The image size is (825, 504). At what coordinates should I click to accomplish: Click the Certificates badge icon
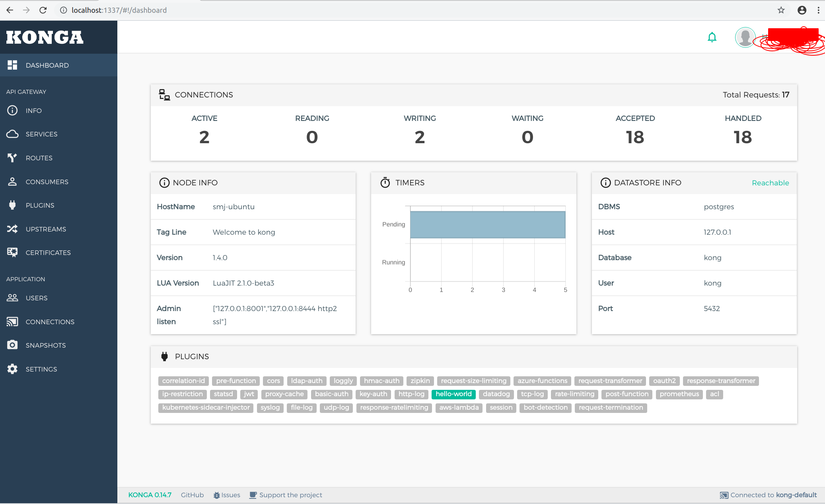(12, 253)
